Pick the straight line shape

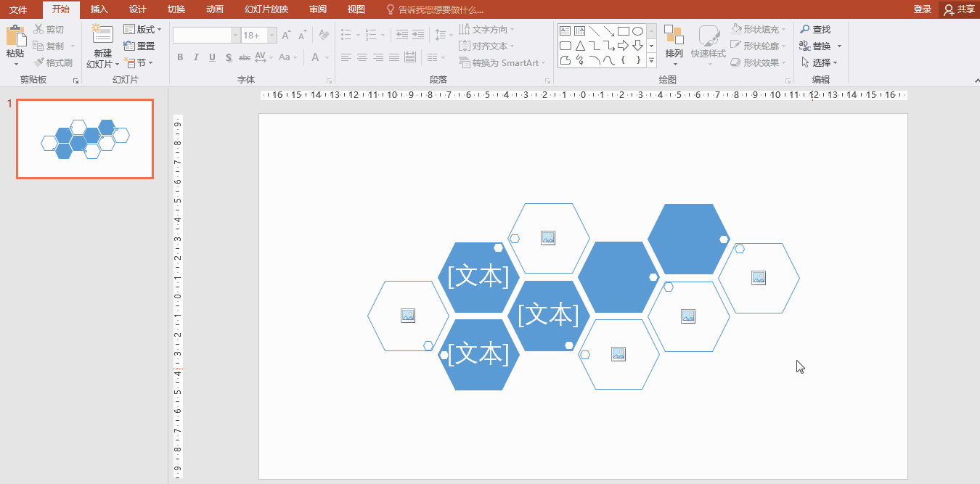pos(594,30)
